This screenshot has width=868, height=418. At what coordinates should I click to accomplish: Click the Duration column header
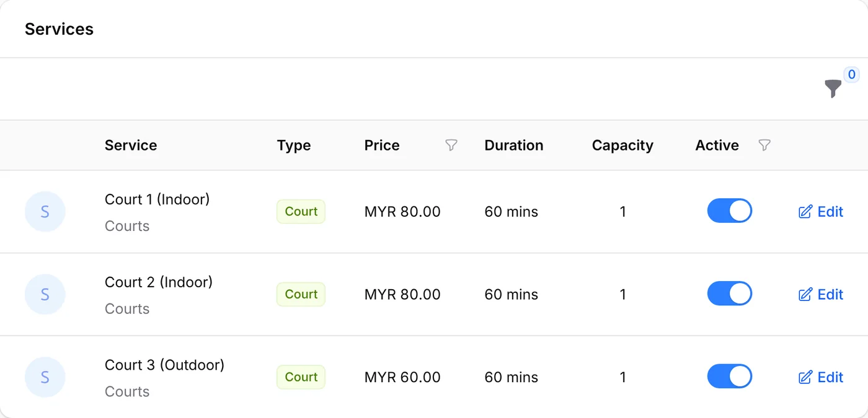pos(514,146)
